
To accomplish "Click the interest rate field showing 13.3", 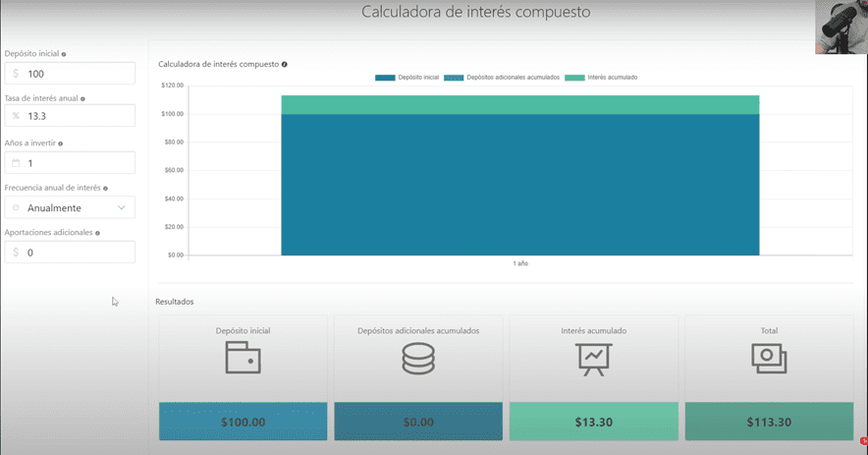I will 79,116.
